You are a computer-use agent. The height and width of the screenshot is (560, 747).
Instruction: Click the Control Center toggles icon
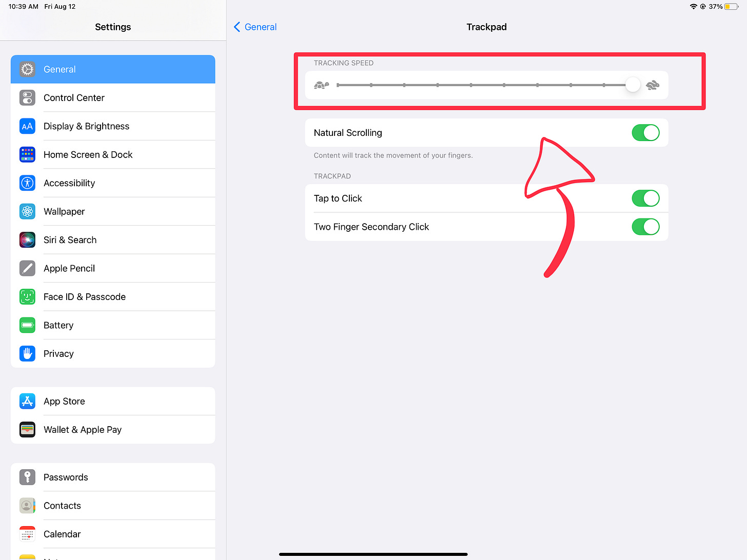27,97
